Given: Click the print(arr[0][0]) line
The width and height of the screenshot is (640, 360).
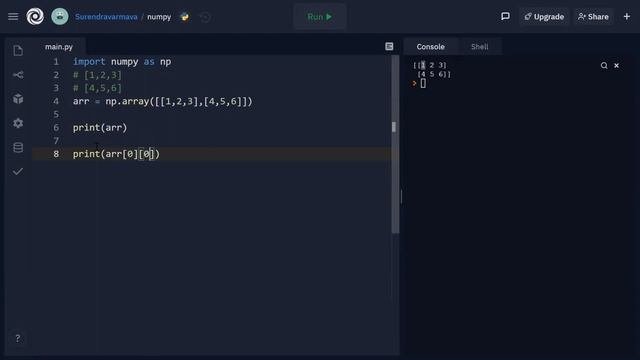Looking at the screenshot, I should pos(116,154).
